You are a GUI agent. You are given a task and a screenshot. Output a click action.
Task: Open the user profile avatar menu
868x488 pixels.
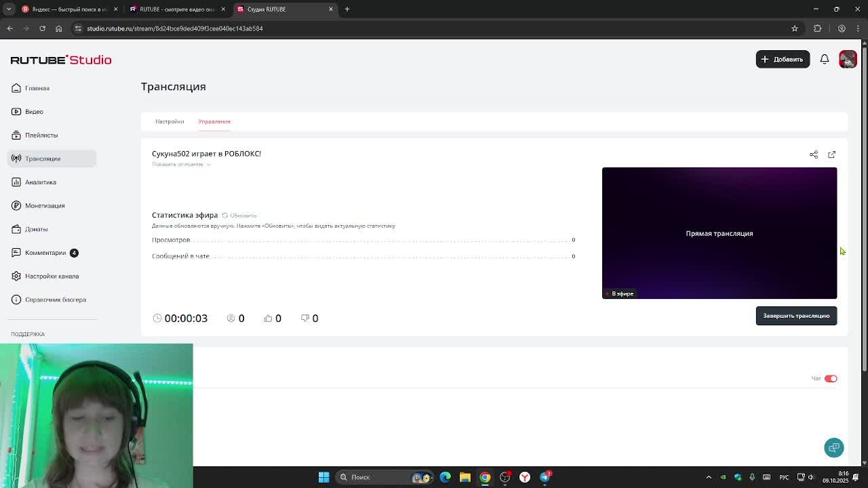click(848, 59)
